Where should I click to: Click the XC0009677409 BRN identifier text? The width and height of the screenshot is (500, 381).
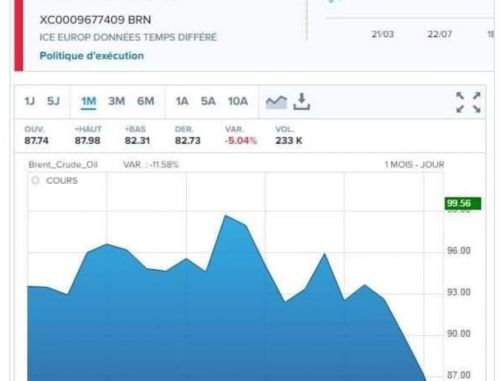coord(95,20)
